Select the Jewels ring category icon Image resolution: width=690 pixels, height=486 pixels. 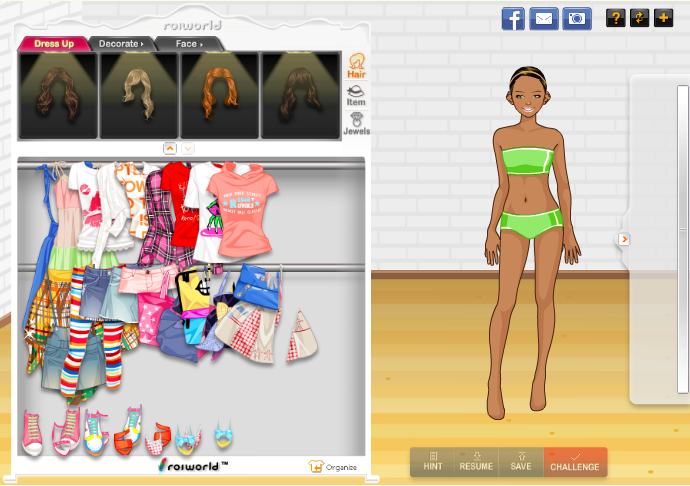tap(356, 124)
